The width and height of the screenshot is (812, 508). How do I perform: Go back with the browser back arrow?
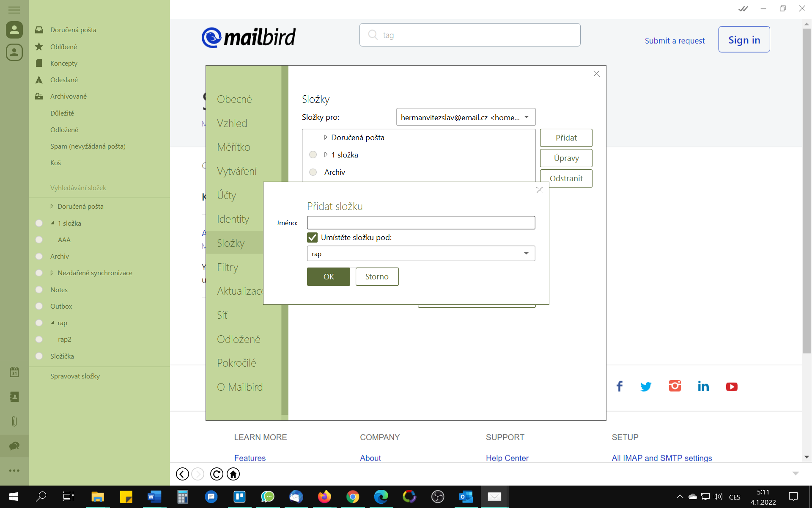coord(182,474)
